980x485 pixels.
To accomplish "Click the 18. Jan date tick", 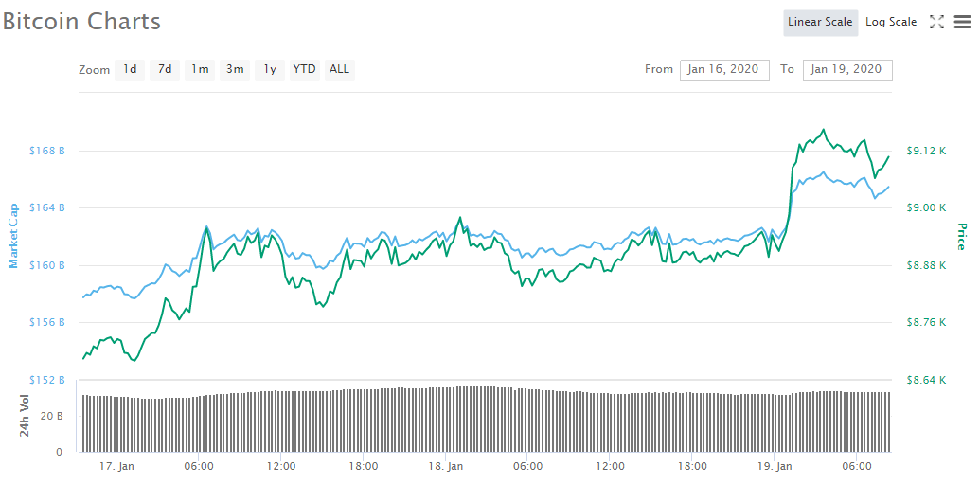I will [445, 466].
